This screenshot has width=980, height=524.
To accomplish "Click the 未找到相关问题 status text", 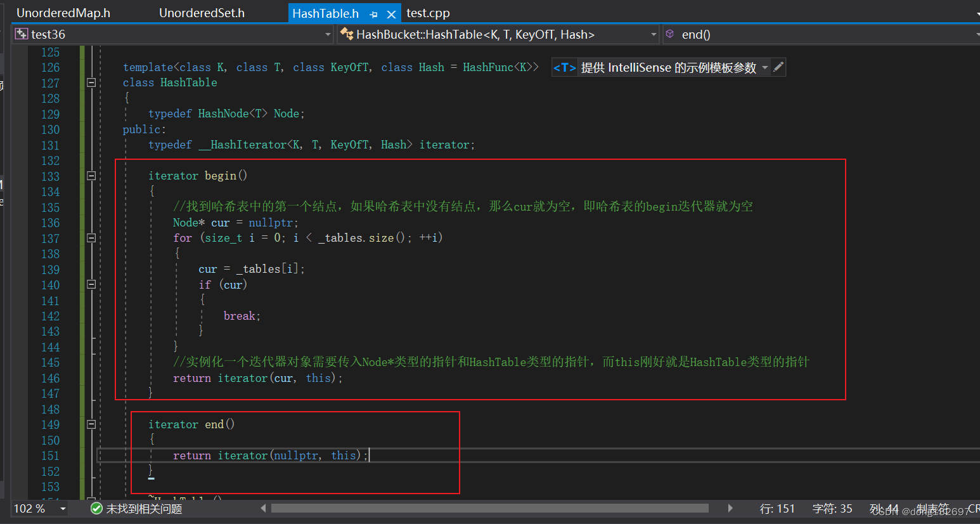I will (x=144, y=509).
